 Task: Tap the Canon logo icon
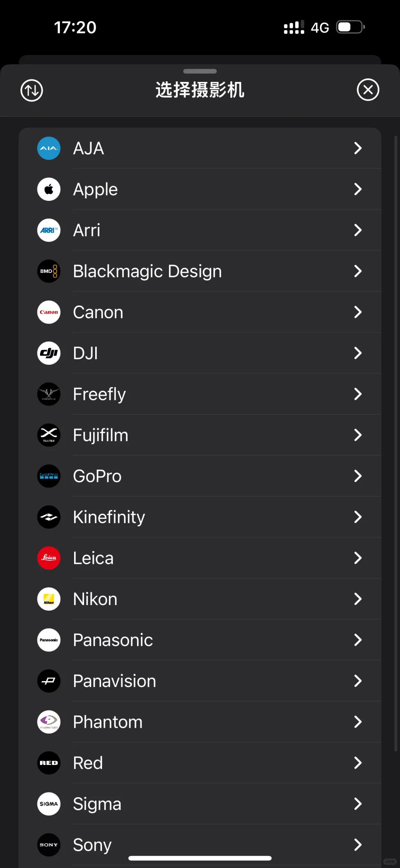coord(49,312)
